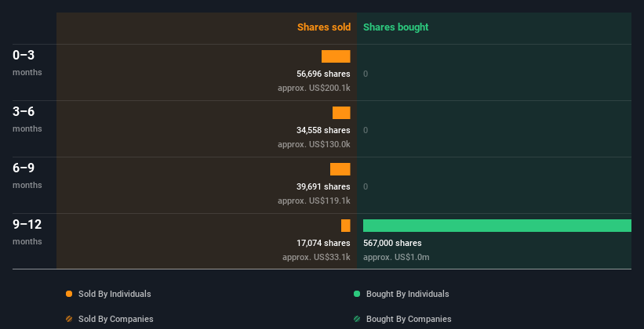Click the approx. US$130.0k value

[x=314, y=144]
